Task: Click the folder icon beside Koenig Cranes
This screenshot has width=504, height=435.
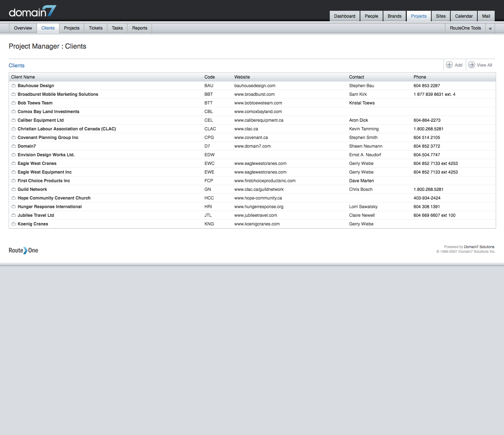Action: tap(13, 224)
